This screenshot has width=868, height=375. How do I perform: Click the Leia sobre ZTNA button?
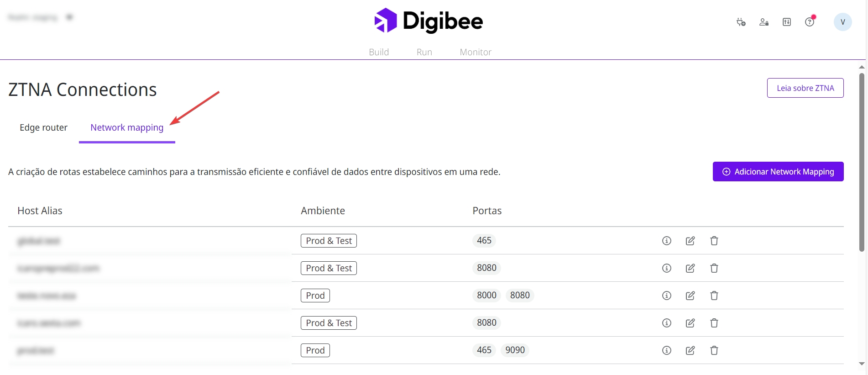(805, 88)
